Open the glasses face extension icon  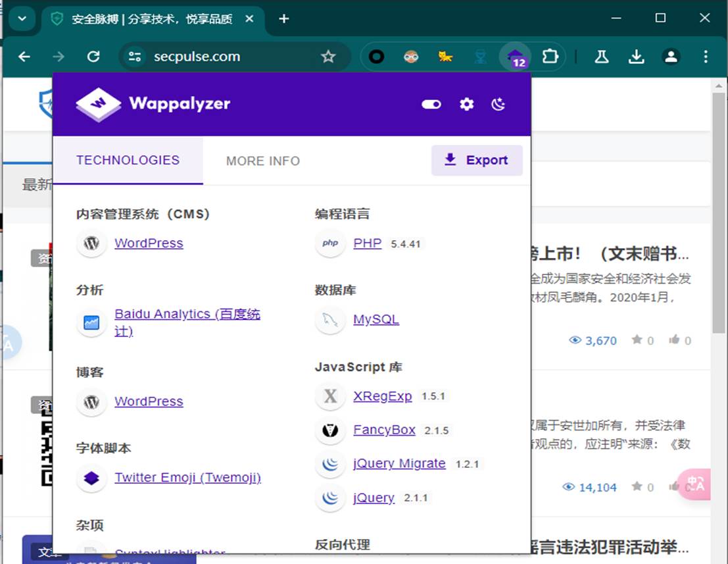(411, 57)
